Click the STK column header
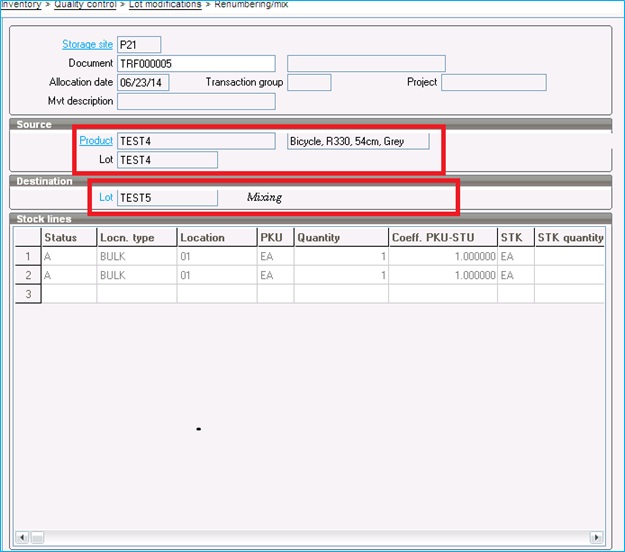Image resolution: width=625 pixels, height=552 pixels. pos(516,238)
